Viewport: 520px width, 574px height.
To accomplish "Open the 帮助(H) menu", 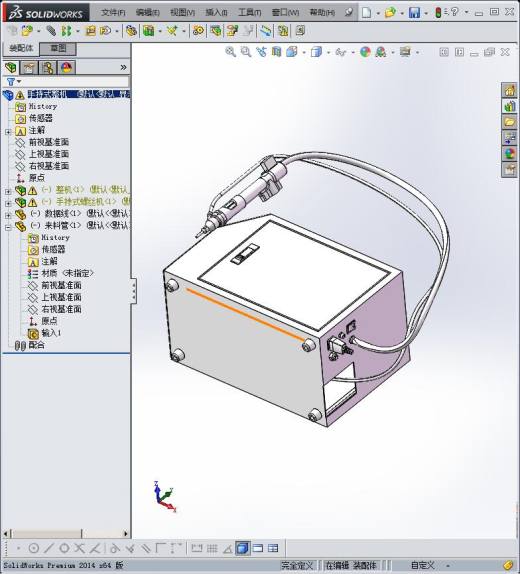I will click(x=322, y=12).
